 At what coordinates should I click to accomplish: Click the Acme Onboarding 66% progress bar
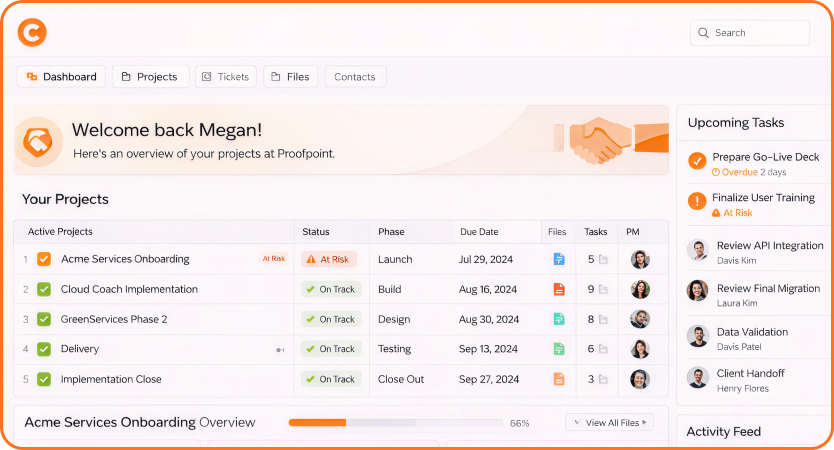(x=395, y=423)
